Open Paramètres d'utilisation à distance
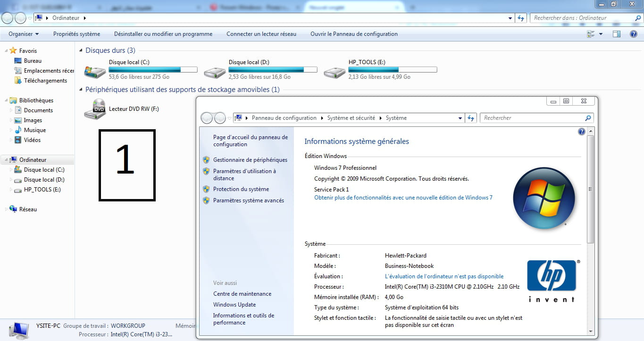Screen dimensions: 644x341 pyautogui.click(x=244, y=175)
